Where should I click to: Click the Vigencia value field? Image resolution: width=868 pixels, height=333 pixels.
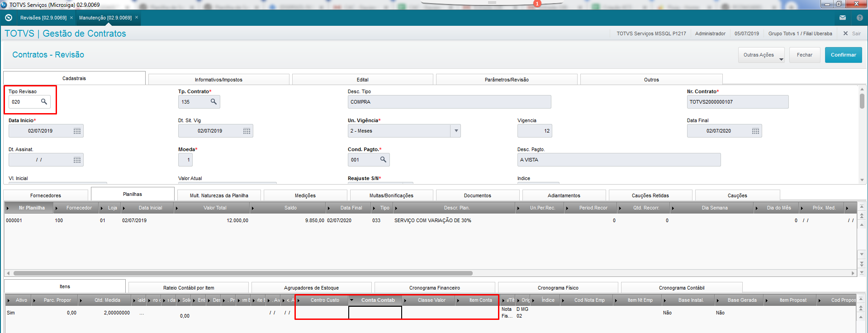pos(535,131)
